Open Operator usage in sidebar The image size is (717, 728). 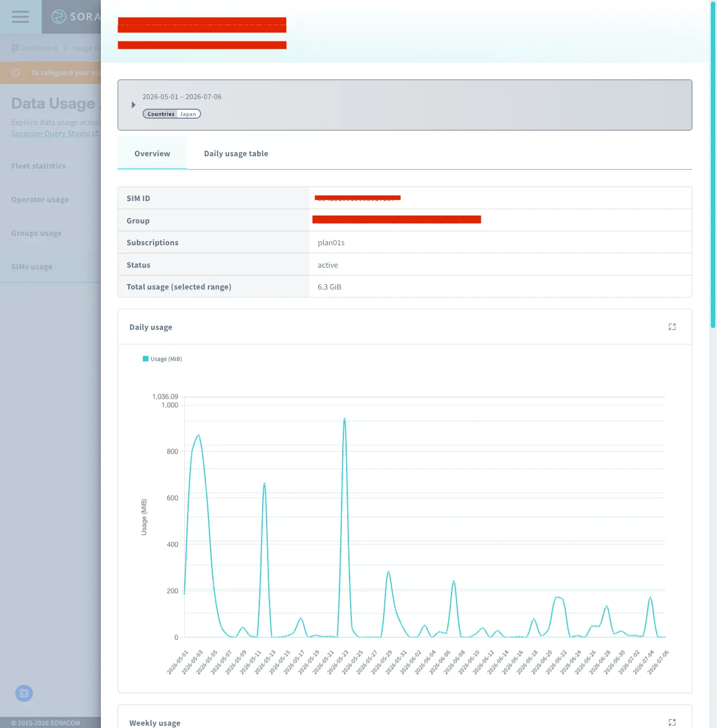point(40,199)
